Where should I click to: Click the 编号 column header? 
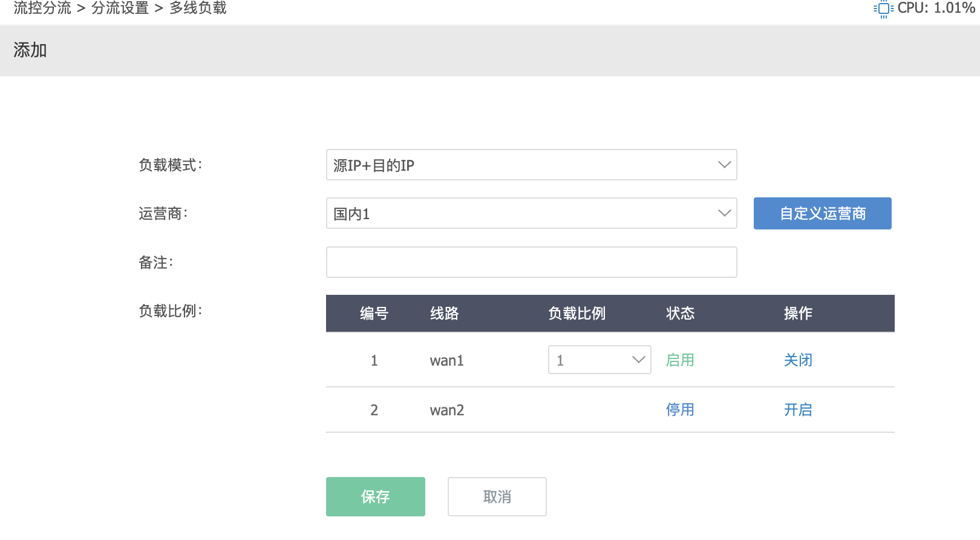coord(374,313)
